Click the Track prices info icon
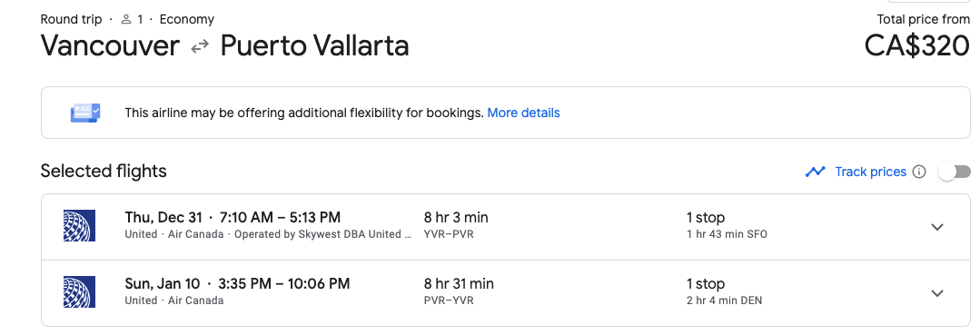This screenshot has width=980, height=335. coord(919,172)
